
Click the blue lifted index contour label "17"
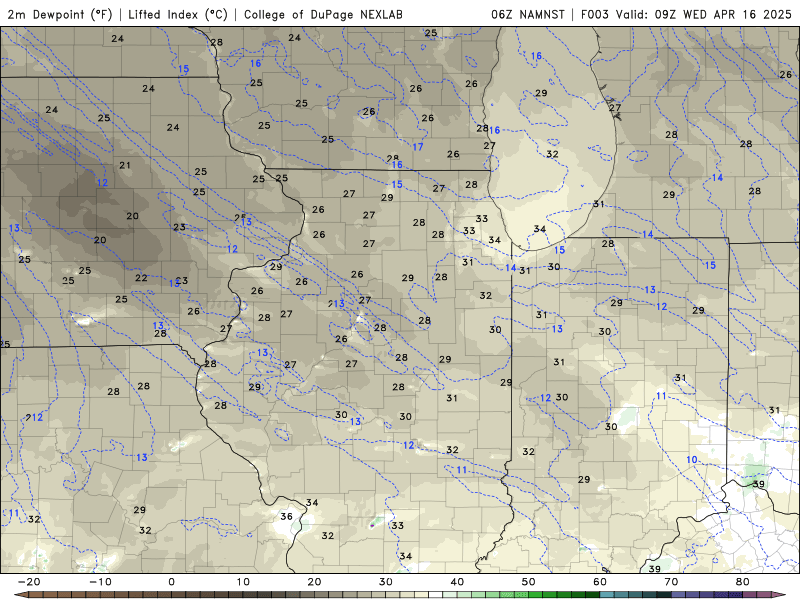click(x=418, y=147)
